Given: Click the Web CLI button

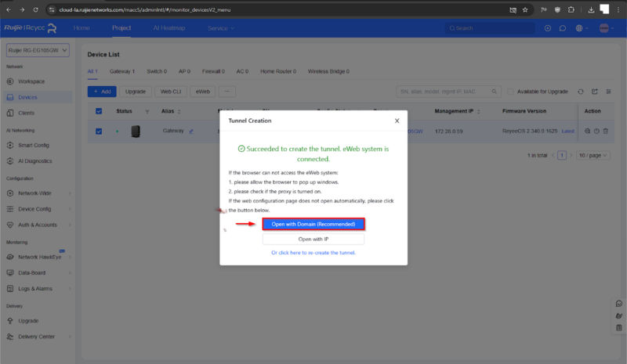Looking at the screenshot, I should (171, 92).
